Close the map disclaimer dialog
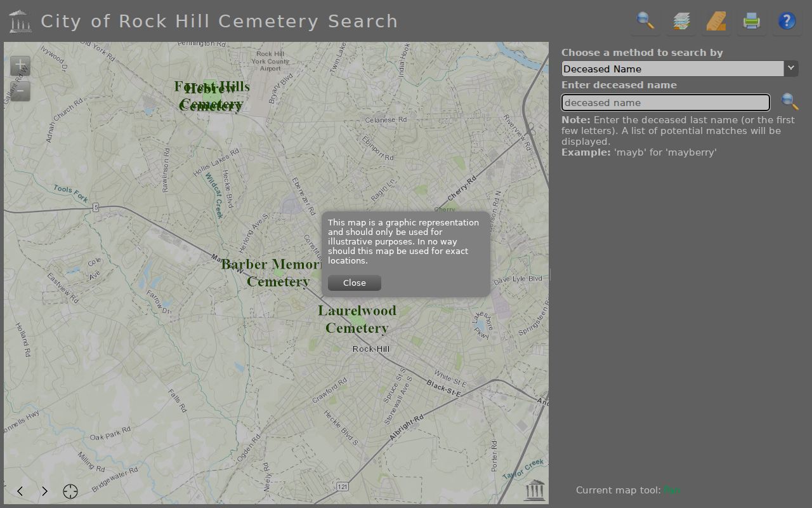The width and height of the screenshot is (812, 508). pyautogui.click(x=355, y=283)
